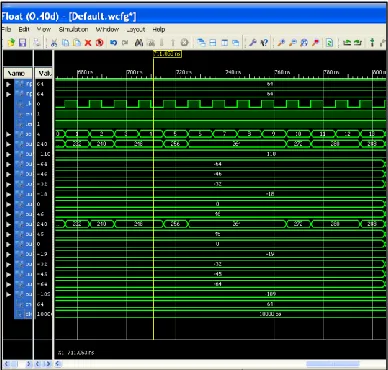Viewport: 388px width, 370px height.
Task: Click the Value column header
Action: coord(43,73)
